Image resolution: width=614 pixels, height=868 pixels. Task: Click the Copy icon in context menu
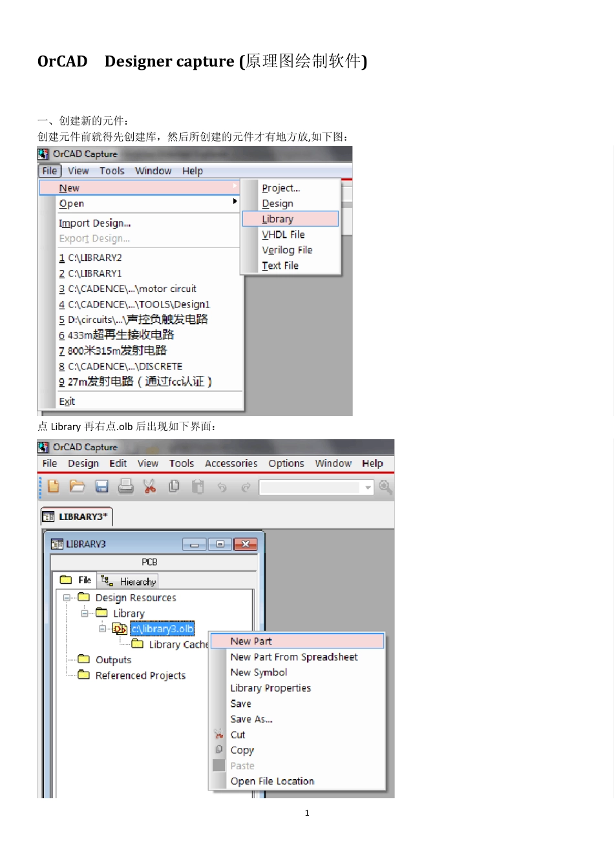pyautogui.click(x=218, y=750)
